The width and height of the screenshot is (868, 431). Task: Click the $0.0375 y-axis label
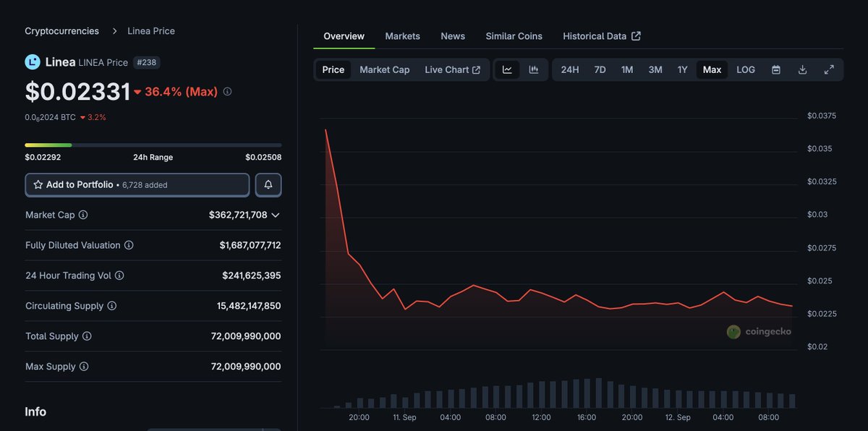click(822, 116)
